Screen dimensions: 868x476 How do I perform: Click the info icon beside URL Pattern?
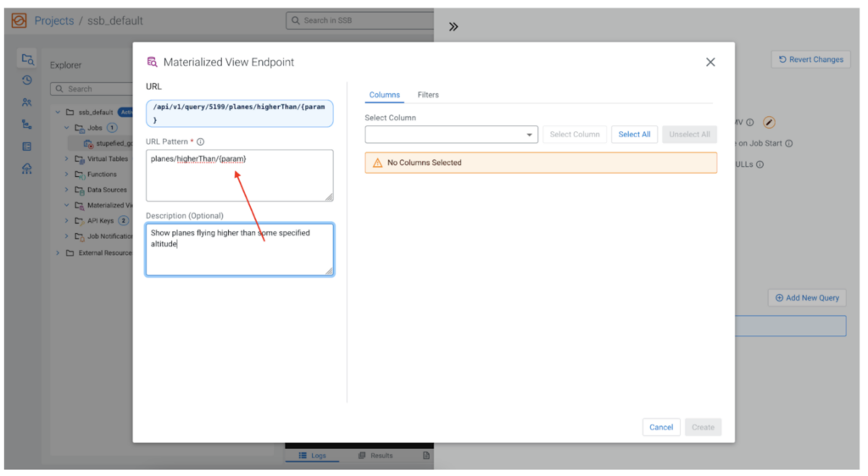point(200,142)
